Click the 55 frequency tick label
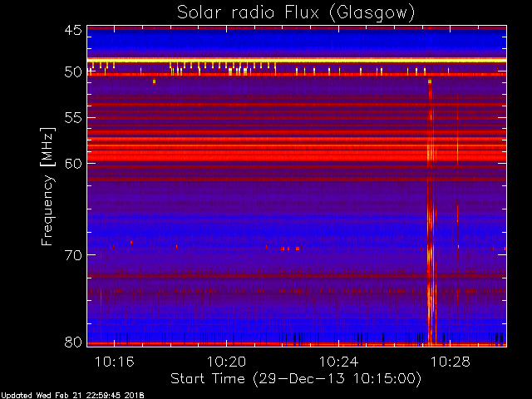 (x=73, y=118)
